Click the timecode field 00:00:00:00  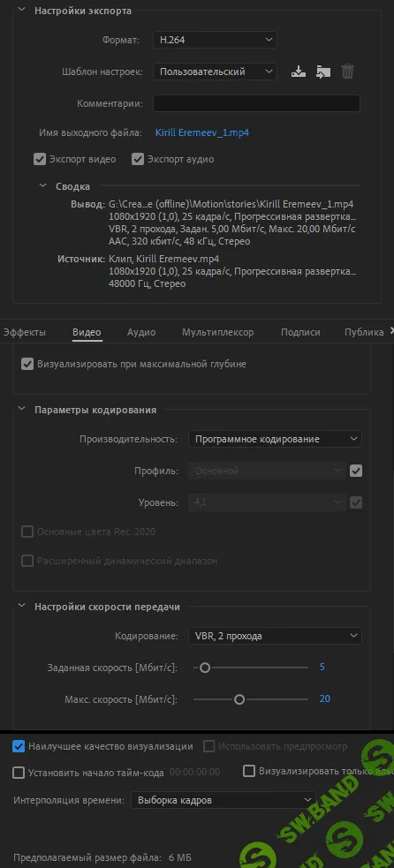pyautogui.click(x=194, y=773)
